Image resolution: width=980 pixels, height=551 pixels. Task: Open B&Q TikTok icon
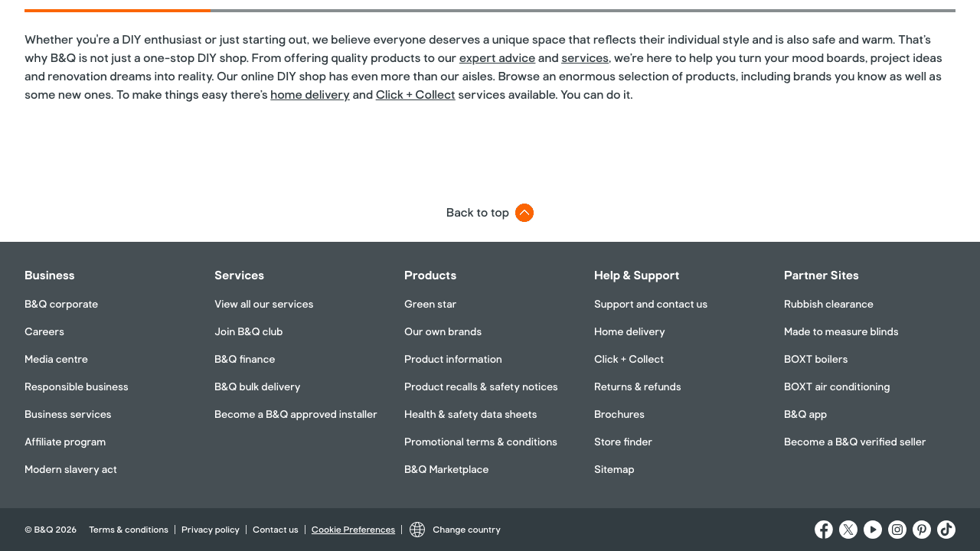click(946, 530)
